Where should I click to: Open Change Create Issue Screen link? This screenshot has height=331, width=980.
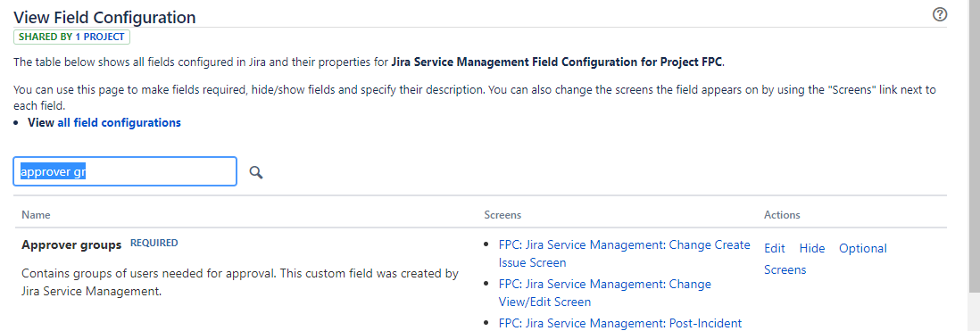624,253
